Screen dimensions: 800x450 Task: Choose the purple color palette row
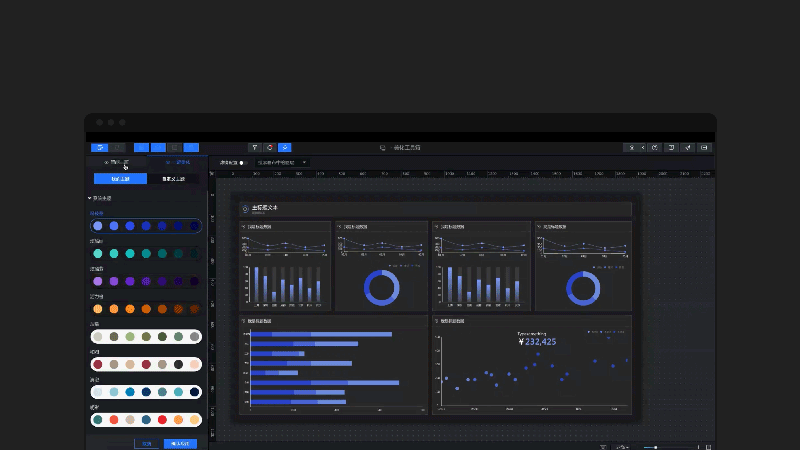pyautogui.click(x=146, y=281)
